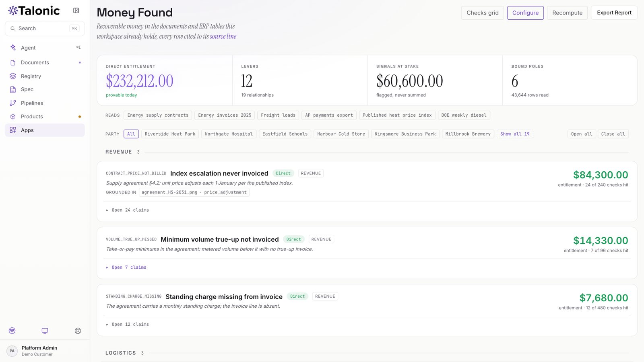The image size is (644, 362).
Task: Click Open all
Action: (581, 134)
